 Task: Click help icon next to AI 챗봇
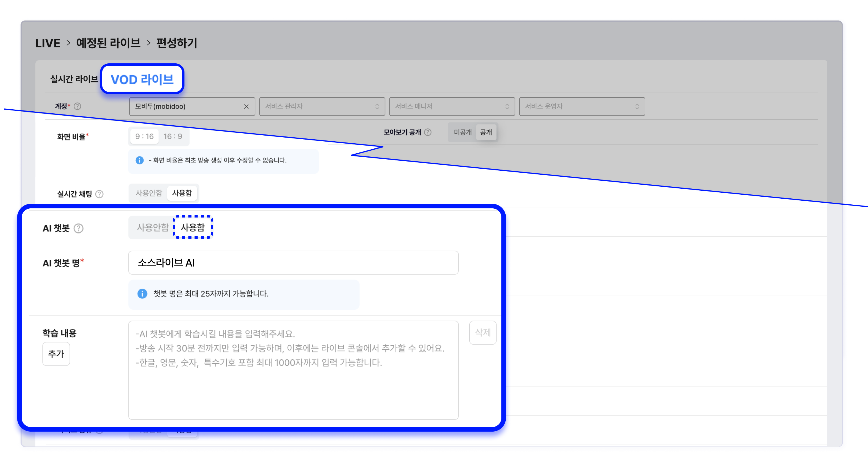pyautogui.click(x=79, y=228)
